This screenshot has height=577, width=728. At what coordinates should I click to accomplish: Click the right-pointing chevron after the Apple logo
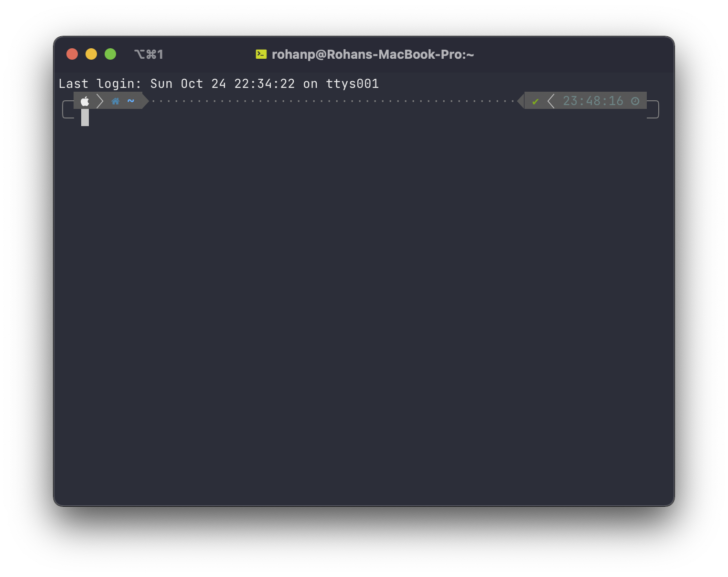click(x=100, y=101)
